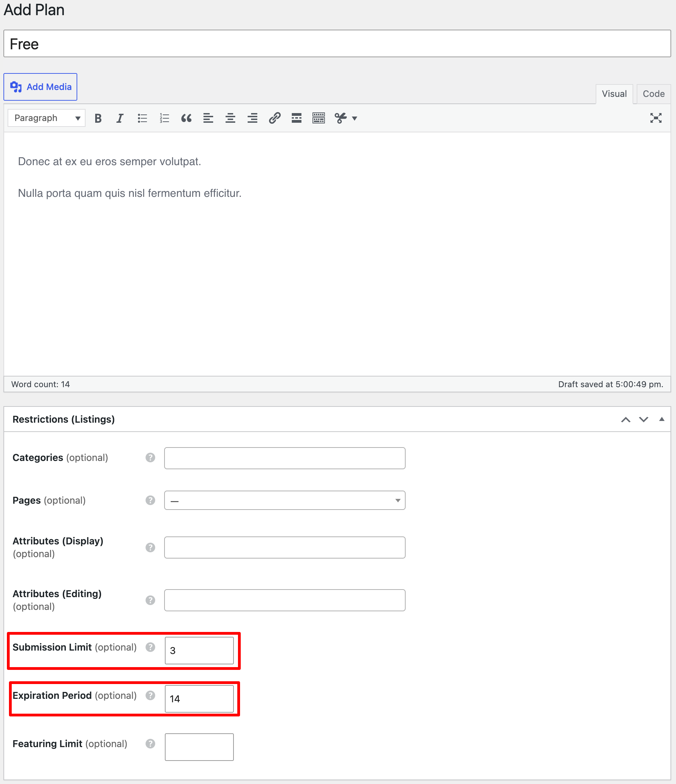Toggle the toolbar kitchen sink
Viewport: 676px width, 784px height.
[x=319, y=118]
